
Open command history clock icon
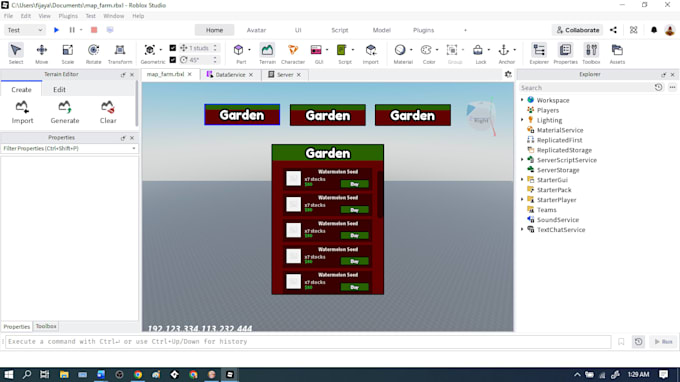(x=638, y=342)
